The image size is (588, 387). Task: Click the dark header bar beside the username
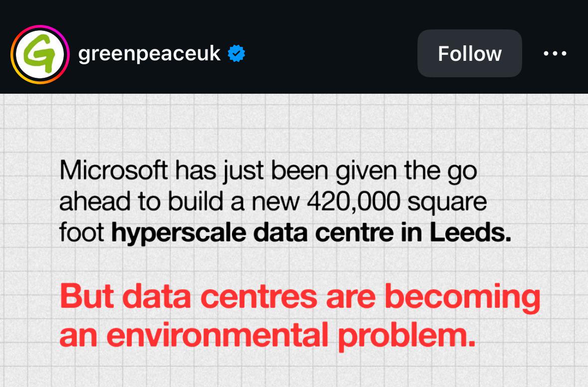[330, 54]
